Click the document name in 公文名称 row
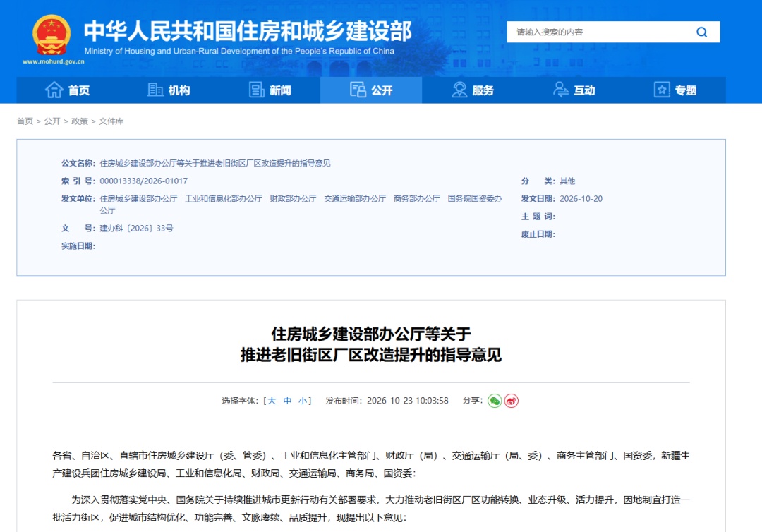 point(215,163)
